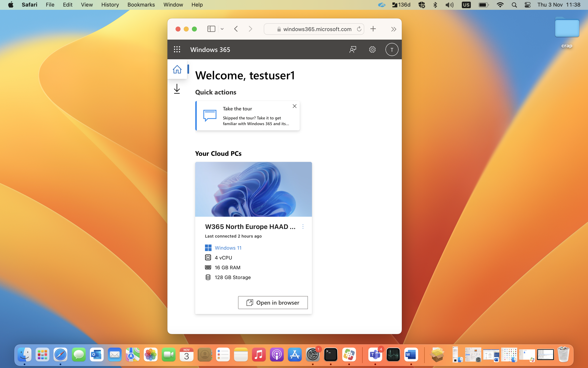Open the Bookmarks menu
The width and height of the screenshot is (588, 368).
(141, 5)
